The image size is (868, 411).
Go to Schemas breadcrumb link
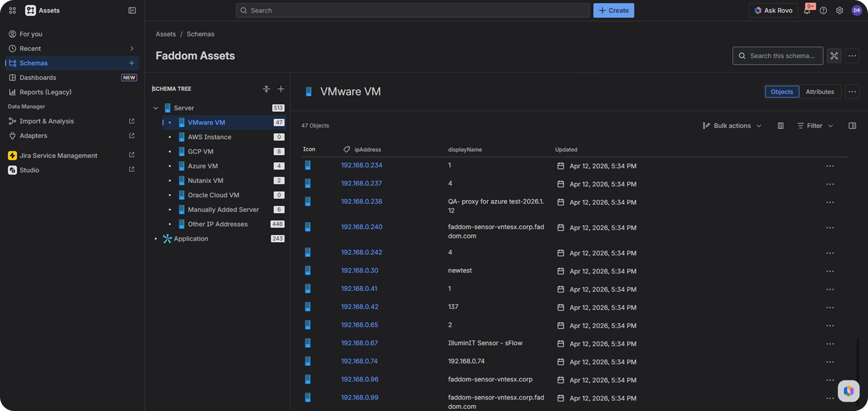[200, 34]
